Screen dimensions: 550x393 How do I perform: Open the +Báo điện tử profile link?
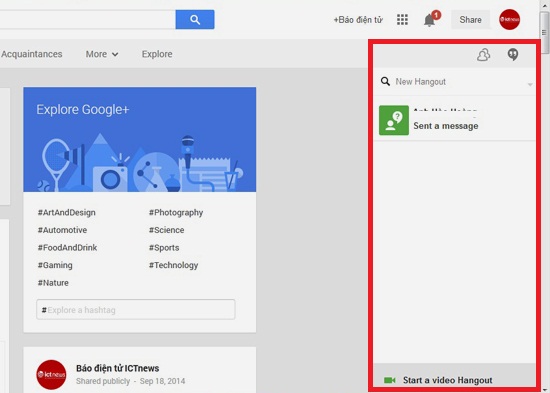pyautogui.click(x=358, y=20)
